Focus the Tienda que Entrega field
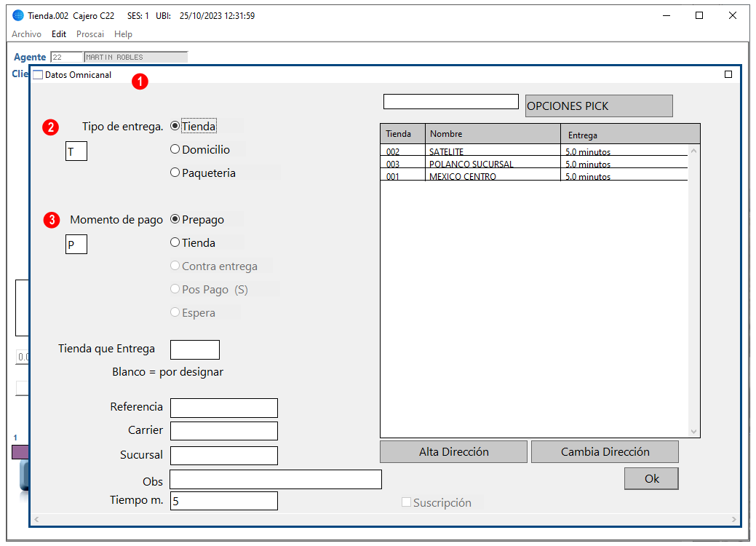756x546 pixels. [x=195, y=349]
